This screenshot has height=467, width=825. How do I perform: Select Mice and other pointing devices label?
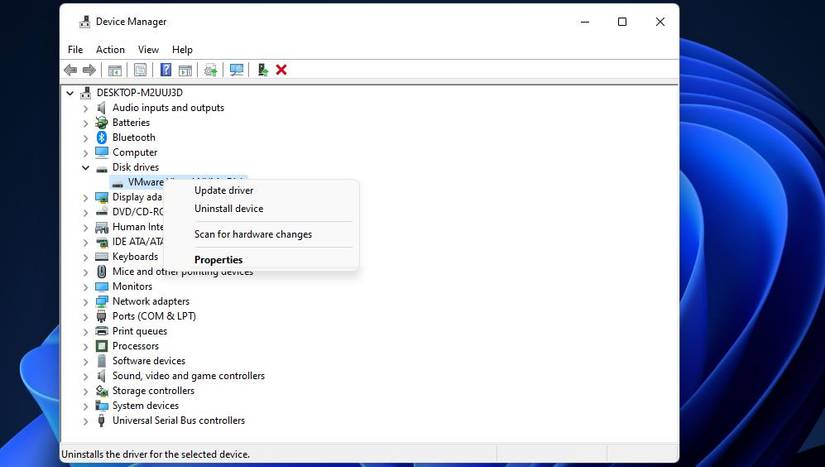(183, 272)
